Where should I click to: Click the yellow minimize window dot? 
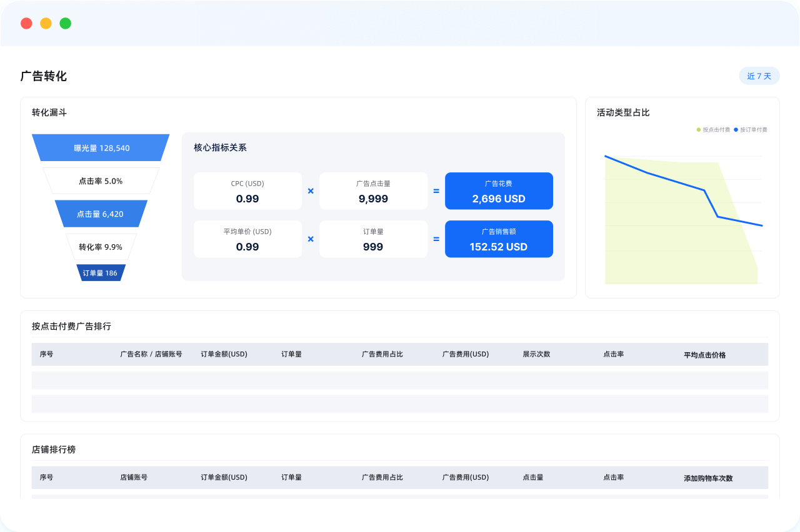click(46, 23)
